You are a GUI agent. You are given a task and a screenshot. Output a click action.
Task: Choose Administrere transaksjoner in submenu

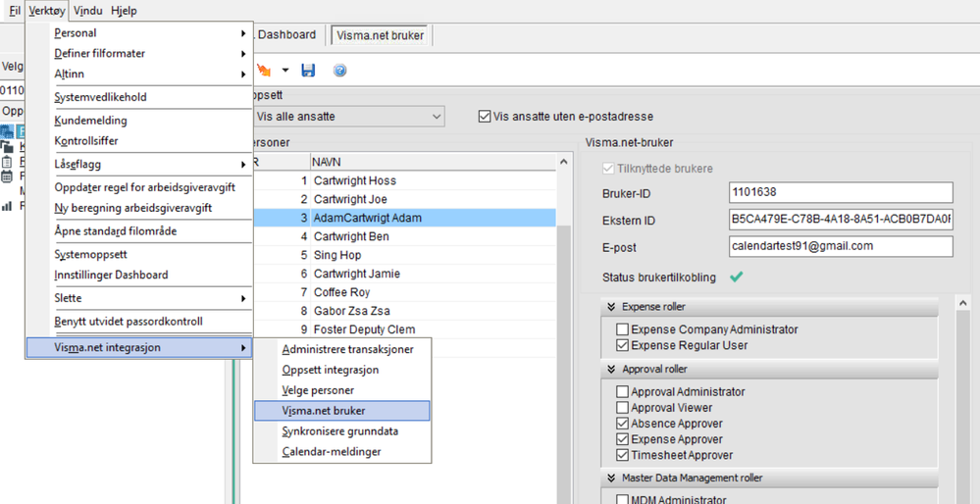point(342,350)
